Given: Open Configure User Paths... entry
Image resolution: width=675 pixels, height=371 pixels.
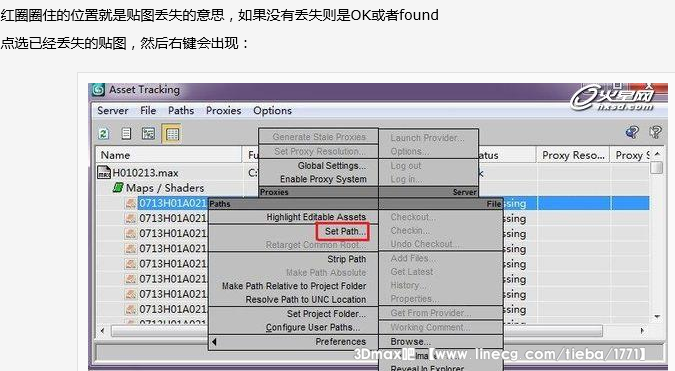Looking at the screenshot, I should [x=313, y=328].
